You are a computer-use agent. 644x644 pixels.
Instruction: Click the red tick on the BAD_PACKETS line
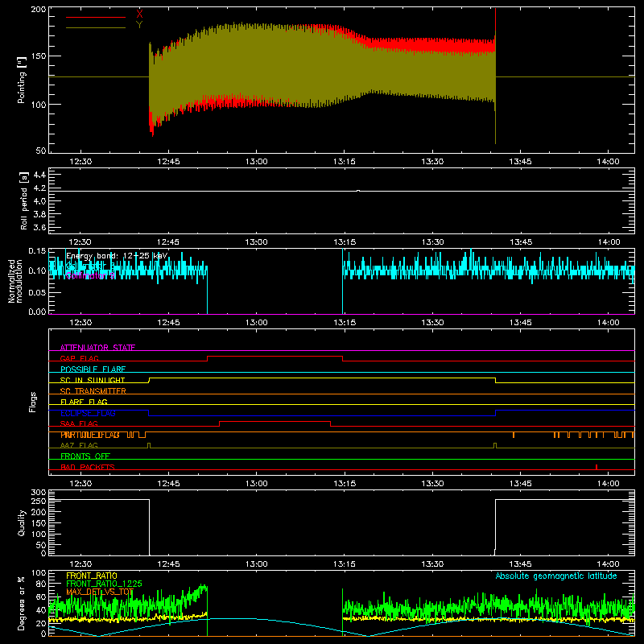(x=597, y=467)
